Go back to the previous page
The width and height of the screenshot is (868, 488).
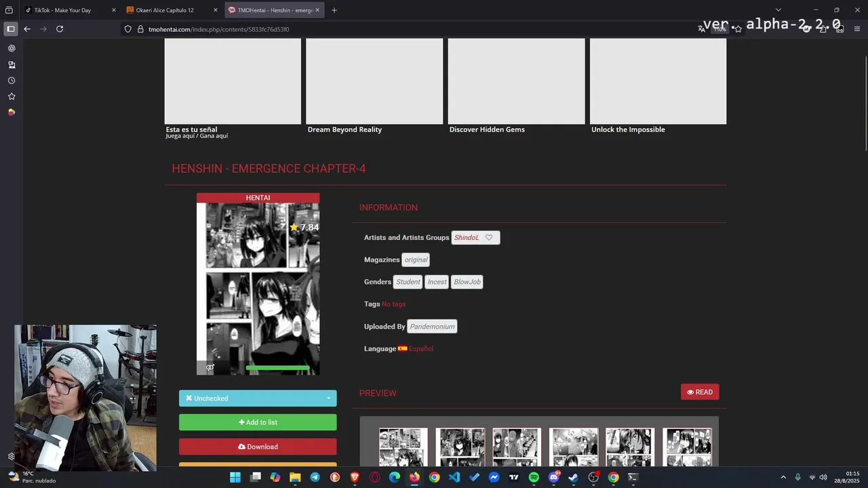point(27,29)
